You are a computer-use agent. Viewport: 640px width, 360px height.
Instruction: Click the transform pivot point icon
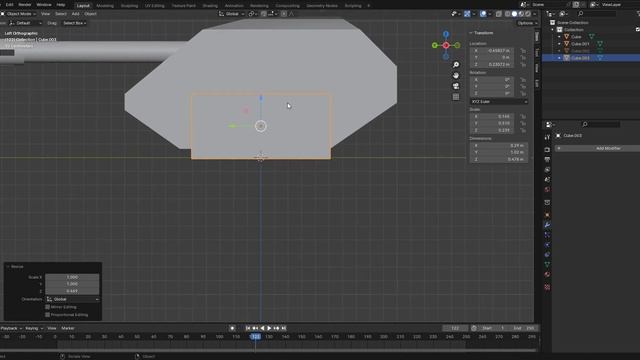click(x=252, y=14)
